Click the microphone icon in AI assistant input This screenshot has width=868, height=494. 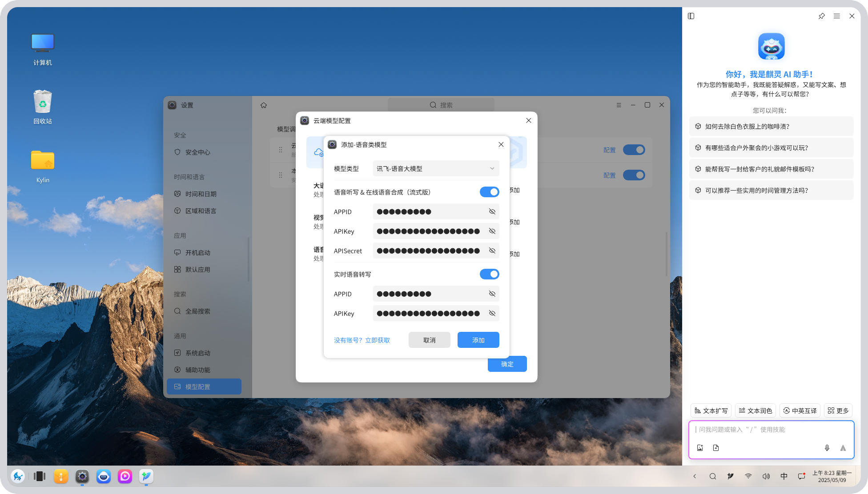(x=827, y=448)
